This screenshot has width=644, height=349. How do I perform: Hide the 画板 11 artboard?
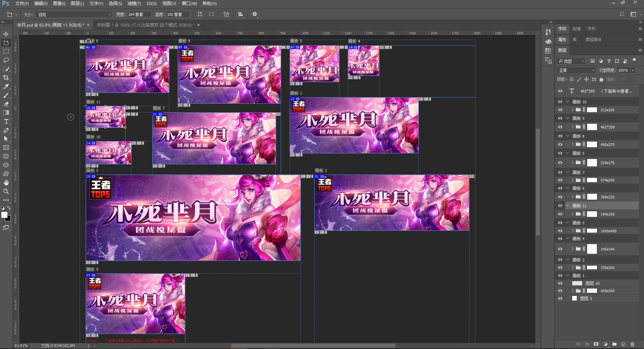(560, 206)
